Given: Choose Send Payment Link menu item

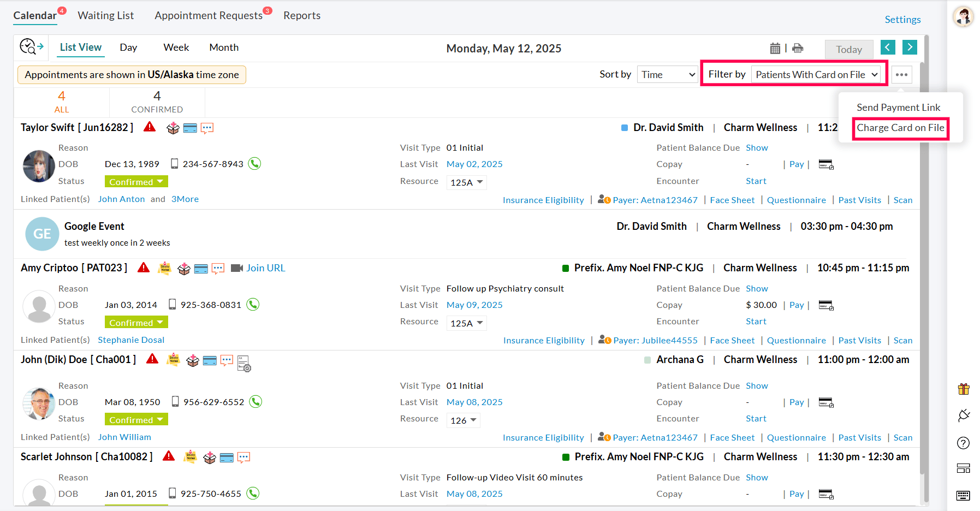Looking at the screenshot, I should [898, 108].
